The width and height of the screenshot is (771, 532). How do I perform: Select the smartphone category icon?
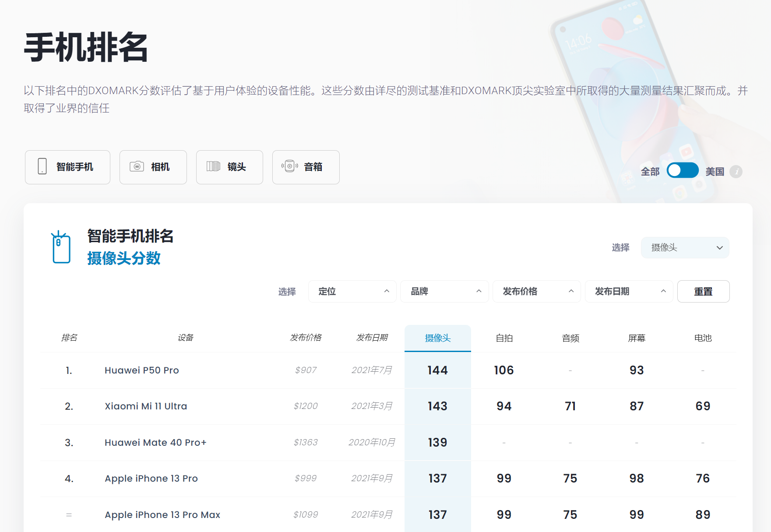coord(42,167)
